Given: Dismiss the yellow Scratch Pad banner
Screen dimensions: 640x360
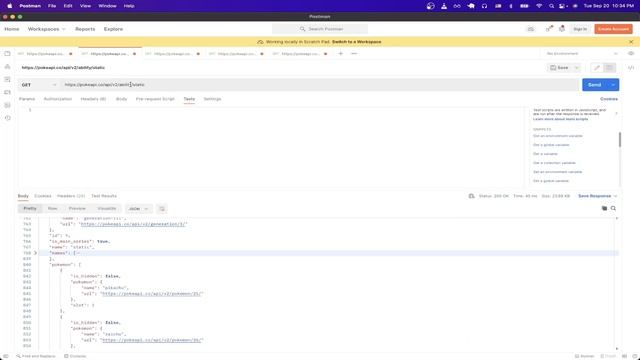Looking at the screenshot, I should (631, 42).
